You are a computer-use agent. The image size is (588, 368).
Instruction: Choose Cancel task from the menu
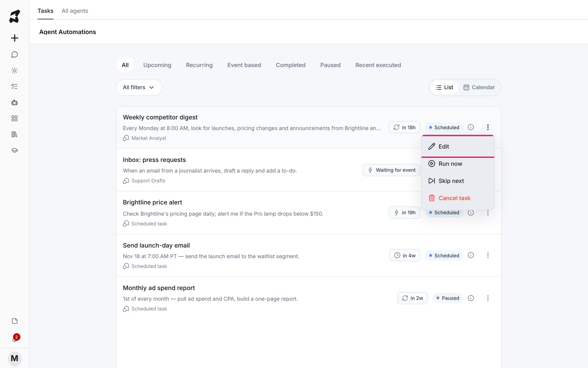tap(458, 198)
